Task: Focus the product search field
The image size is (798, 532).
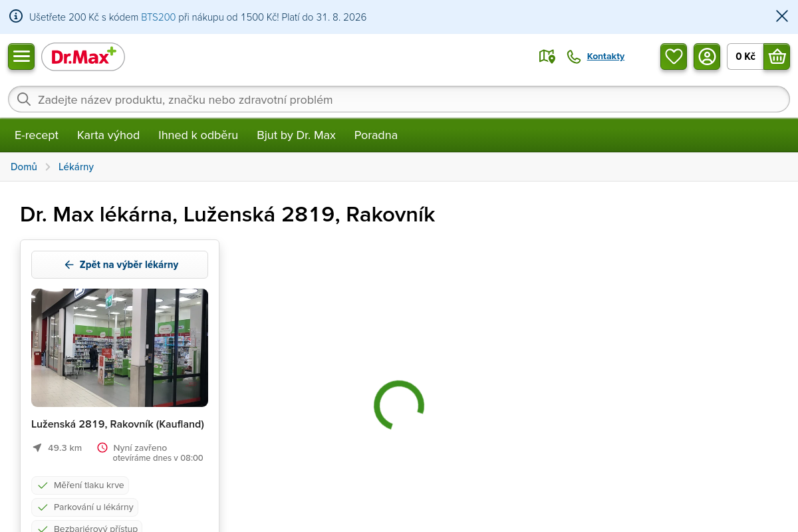Action: [399, 100]
